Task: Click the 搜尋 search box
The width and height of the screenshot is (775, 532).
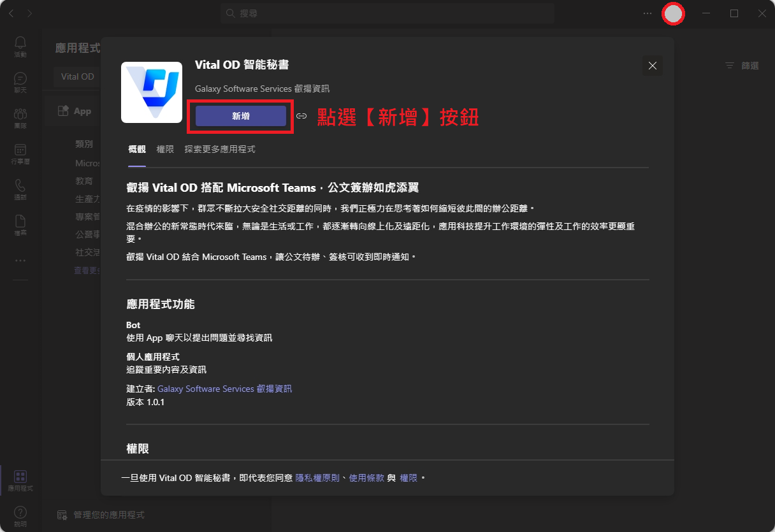Action: [387, 13]
